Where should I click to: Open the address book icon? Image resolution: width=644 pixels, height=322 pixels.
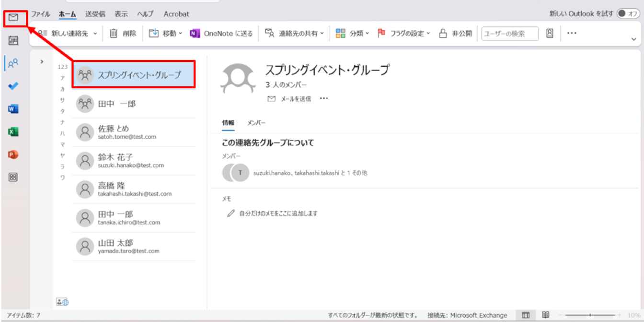point(550,33)
